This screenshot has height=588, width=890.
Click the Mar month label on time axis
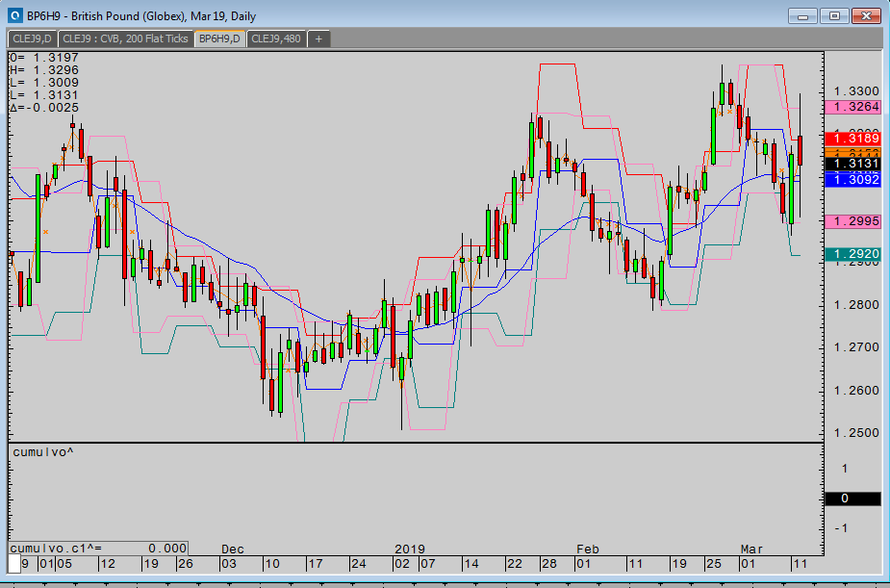click(x=751, y=549)
